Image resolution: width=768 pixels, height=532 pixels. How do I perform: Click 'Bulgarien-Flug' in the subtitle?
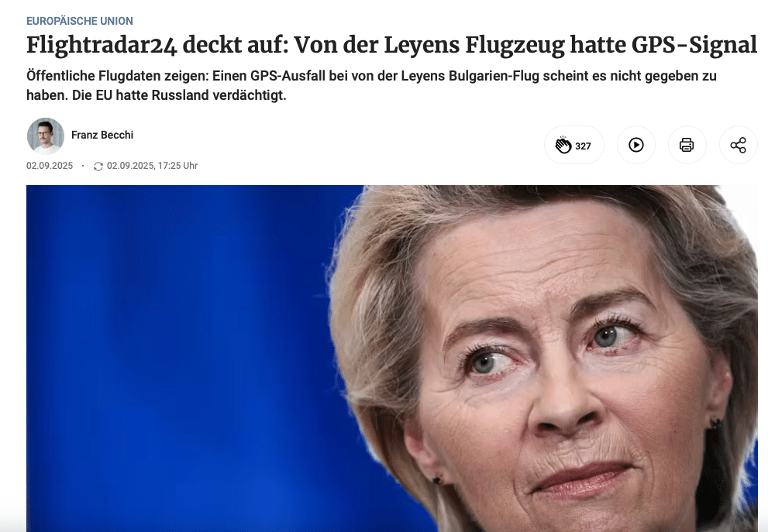click(496, 77)
